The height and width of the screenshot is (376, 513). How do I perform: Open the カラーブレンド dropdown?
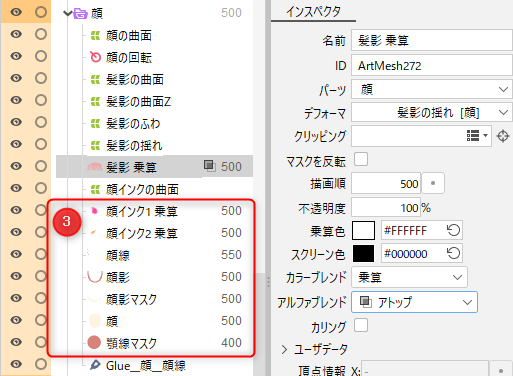(x=409, y=277)
